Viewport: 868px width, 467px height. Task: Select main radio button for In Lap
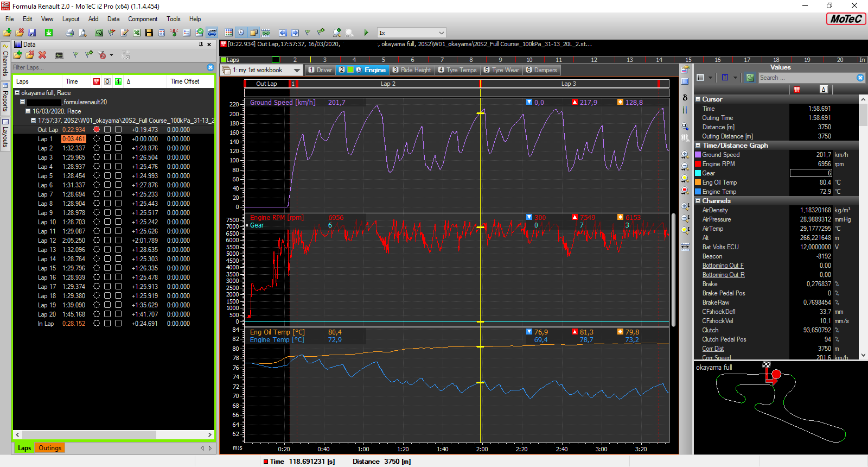[97, 324]
